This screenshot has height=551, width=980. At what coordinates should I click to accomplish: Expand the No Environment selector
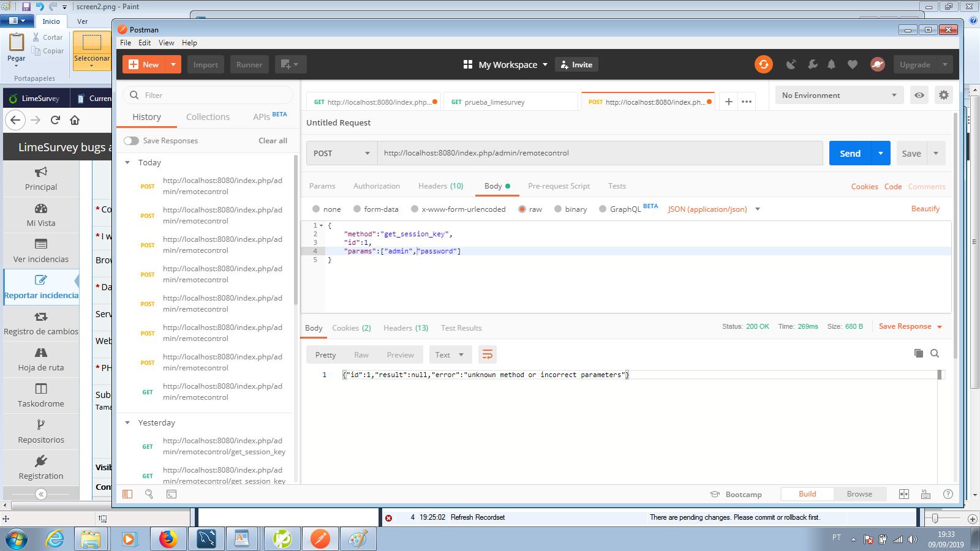pos(839,95)
